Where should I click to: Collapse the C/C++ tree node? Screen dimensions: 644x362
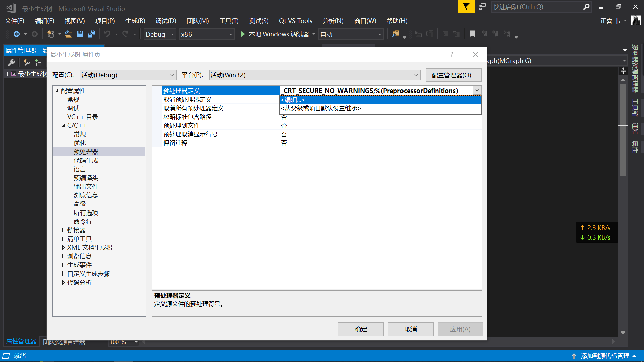click(63, 125)
